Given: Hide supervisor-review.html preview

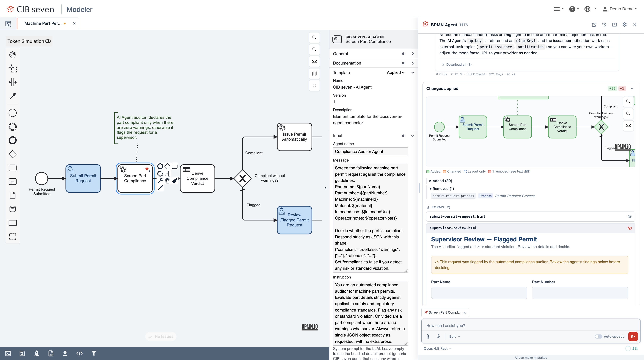Looking at the screenshot, I should 629,228.
